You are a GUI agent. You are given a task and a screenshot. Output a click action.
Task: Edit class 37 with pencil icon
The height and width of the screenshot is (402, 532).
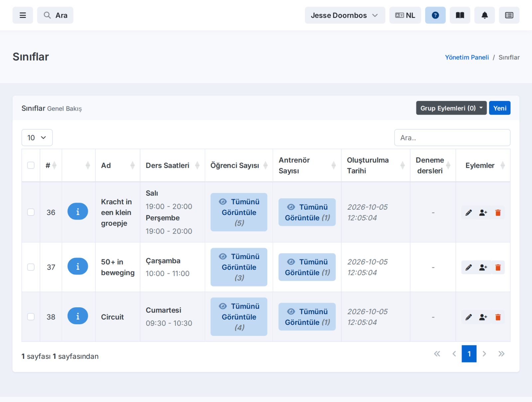[x=468, y=267]
